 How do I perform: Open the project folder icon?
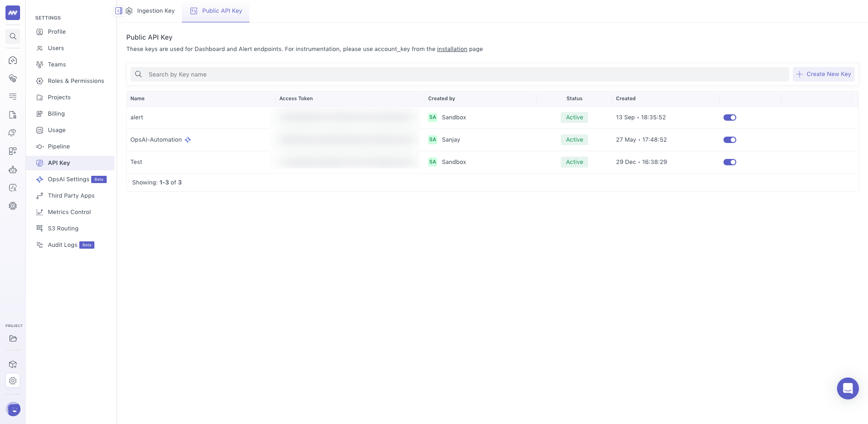point(13,338)
